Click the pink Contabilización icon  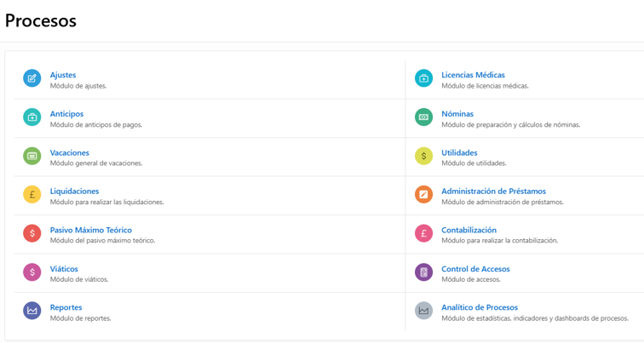point(423,233)
